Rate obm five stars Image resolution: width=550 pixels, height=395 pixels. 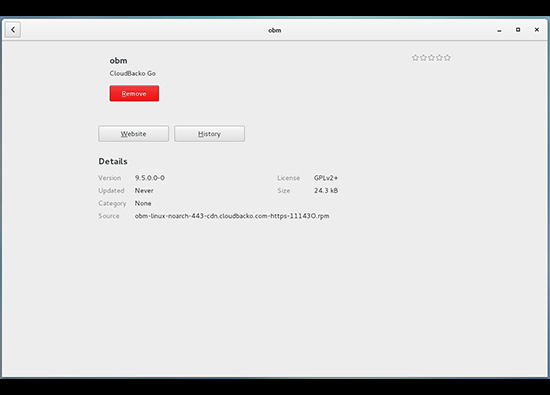point(448,58)
